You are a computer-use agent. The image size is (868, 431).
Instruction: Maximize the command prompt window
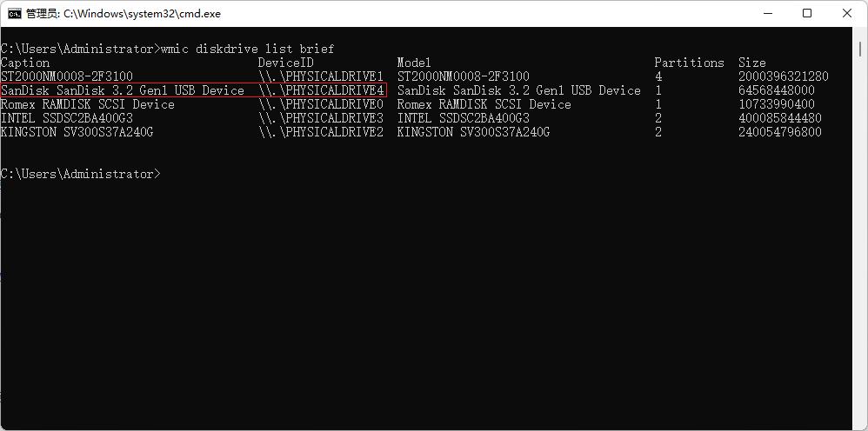point(807,13)
